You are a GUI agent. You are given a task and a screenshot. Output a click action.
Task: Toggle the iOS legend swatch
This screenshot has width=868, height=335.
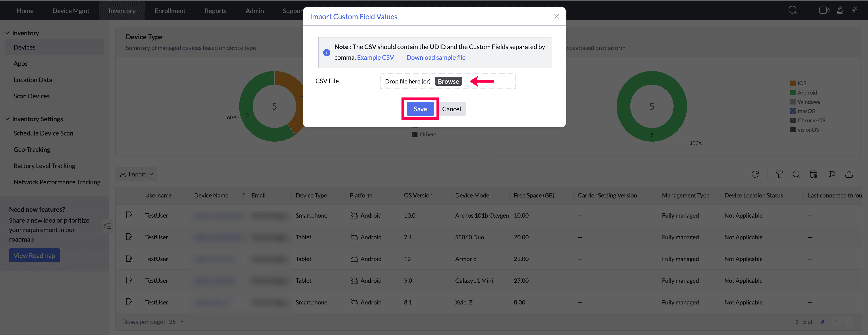point(792,83)
